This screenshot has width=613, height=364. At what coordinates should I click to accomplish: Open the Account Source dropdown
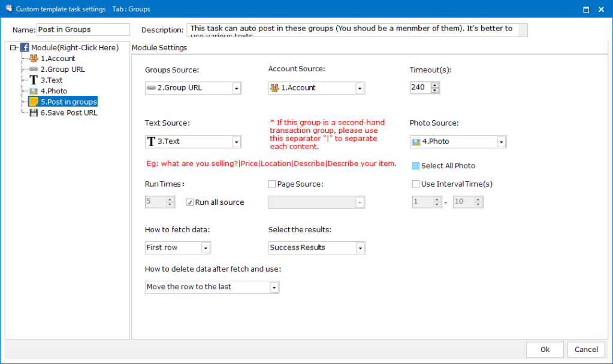click(360, 88)
